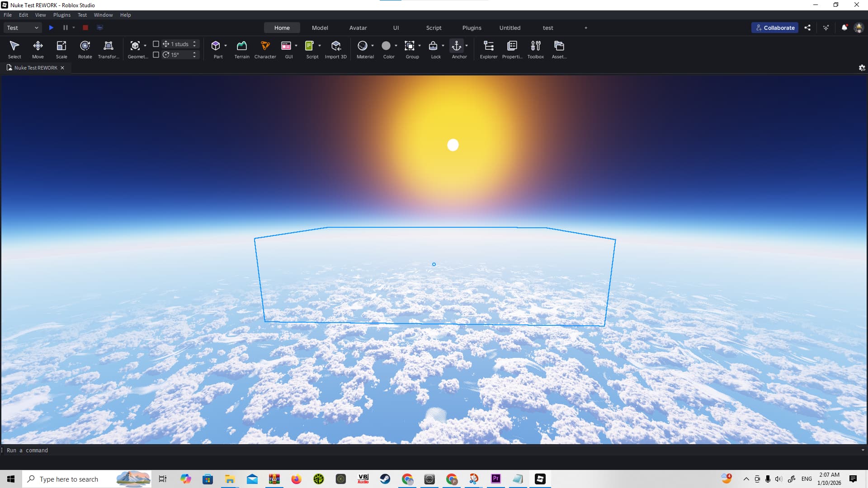
Task: Open the Color picker swatch
Action: coord(386,46)
